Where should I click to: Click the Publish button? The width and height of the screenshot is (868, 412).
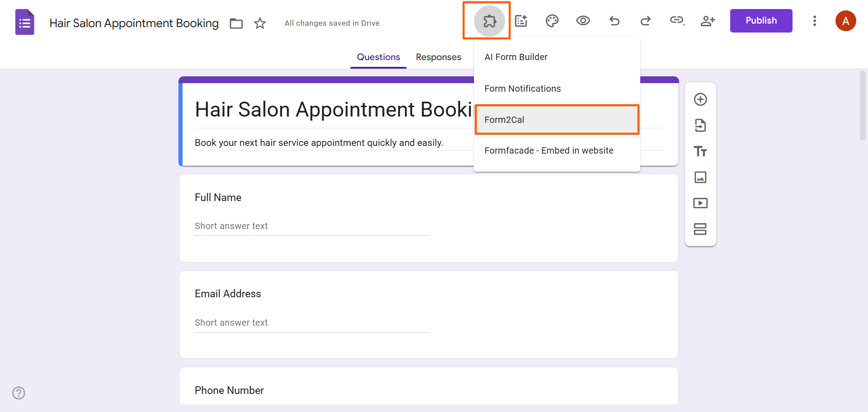pos(761,20)
